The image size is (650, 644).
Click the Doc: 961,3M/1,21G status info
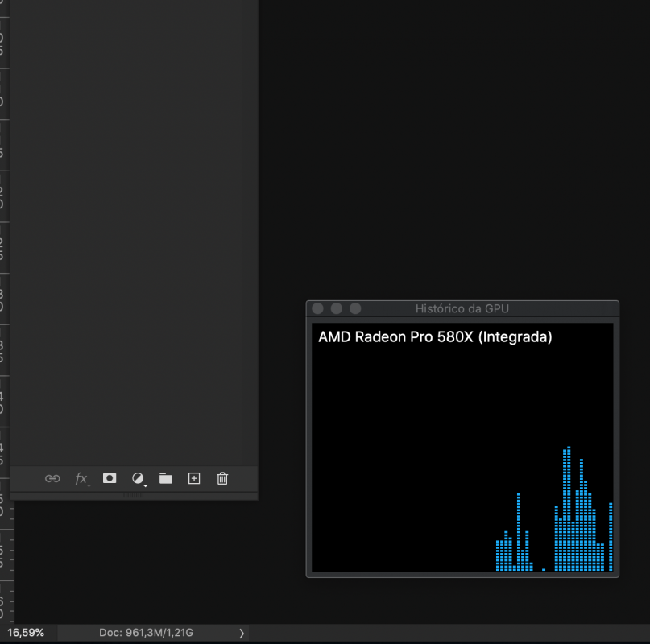point(146,633)
